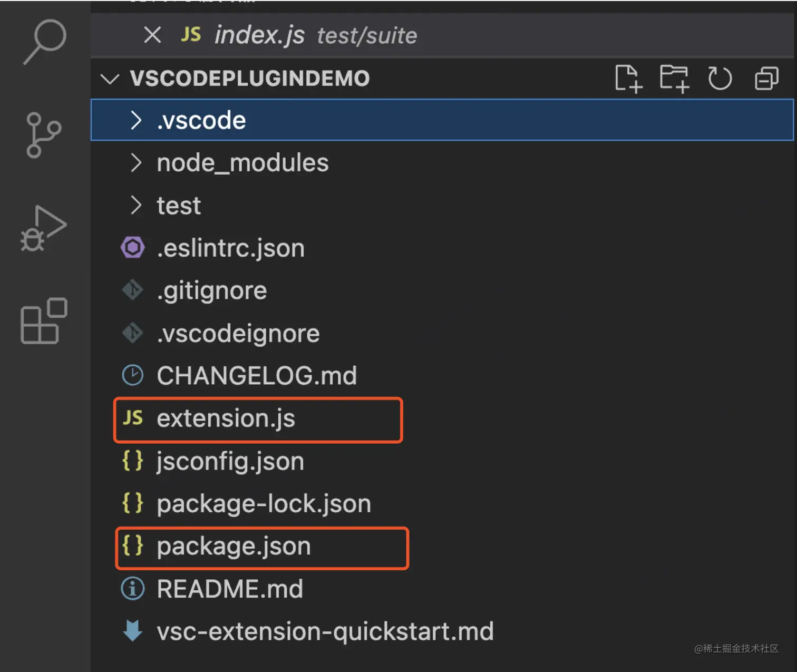Collapse the VSCODEPLUGINDEMO project section

click(x=110, y=79)
